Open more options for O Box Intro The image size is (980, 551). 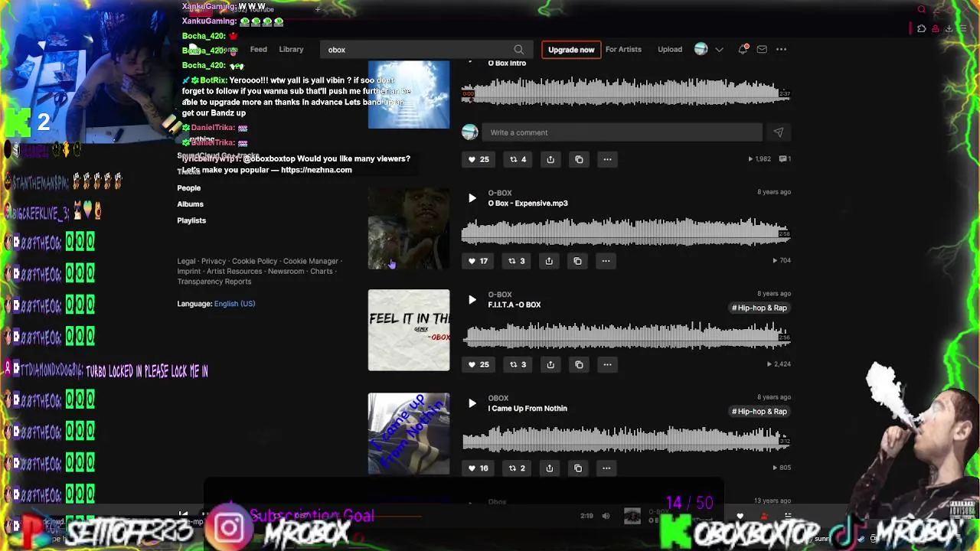(607, 159)
